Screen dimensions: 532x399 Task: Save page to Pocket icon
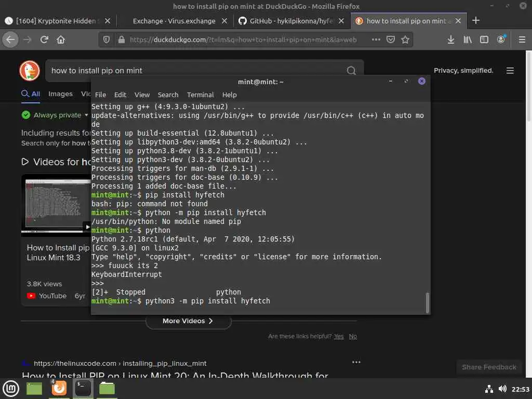pyautogui.click(x=391, y=39)
